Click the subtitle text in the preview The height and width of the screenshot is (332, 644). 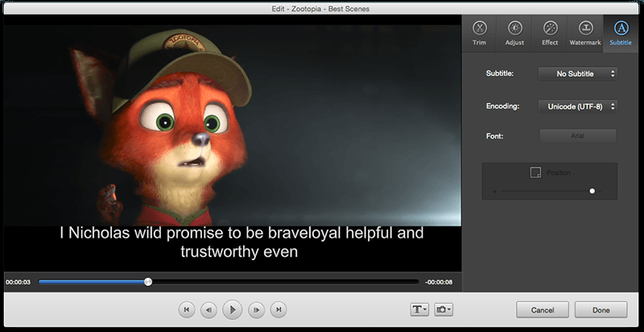click(x=242, y=243)
